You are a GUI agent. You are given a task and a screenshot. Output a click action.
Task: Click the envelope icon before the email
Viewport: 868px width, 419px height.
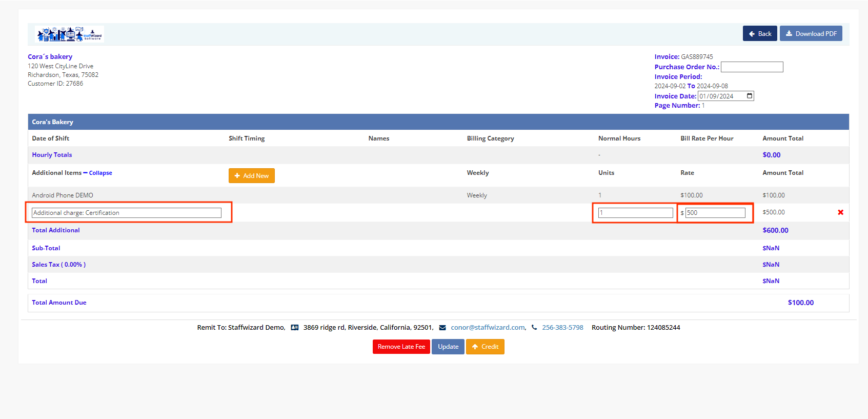click(x=442, y=328)
